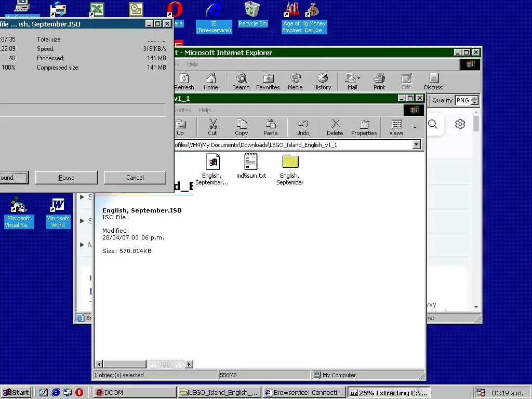
Task: Go Up one folder in Explorer window
Action: [x=180, y=128]
